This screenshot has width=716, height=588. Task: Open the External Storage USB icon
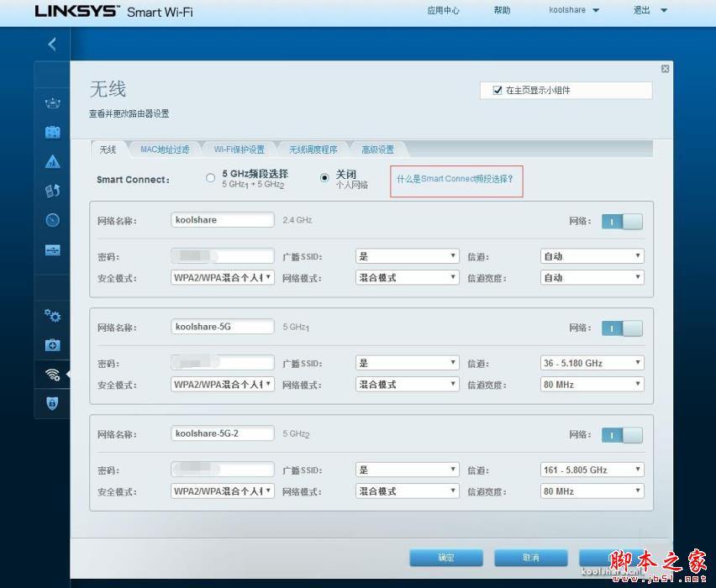click(x=52, y=249)
